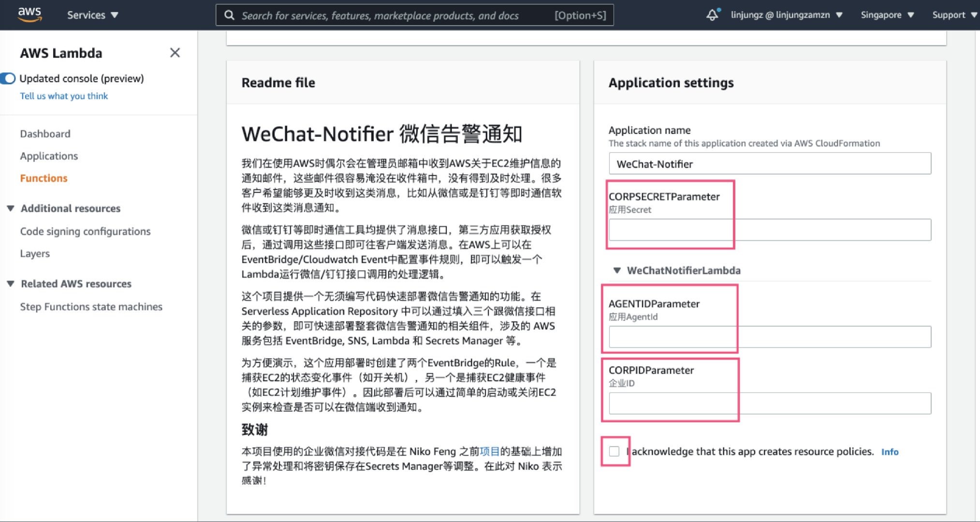Click the Functions menu icon
This screenshot has width=980, height=522.
(x=44, y=177)
